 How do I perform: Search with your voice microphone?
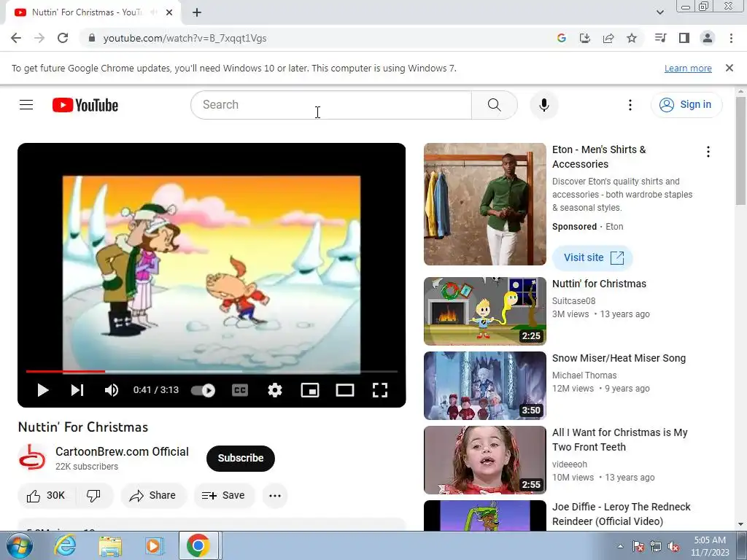tap(544, 105)
